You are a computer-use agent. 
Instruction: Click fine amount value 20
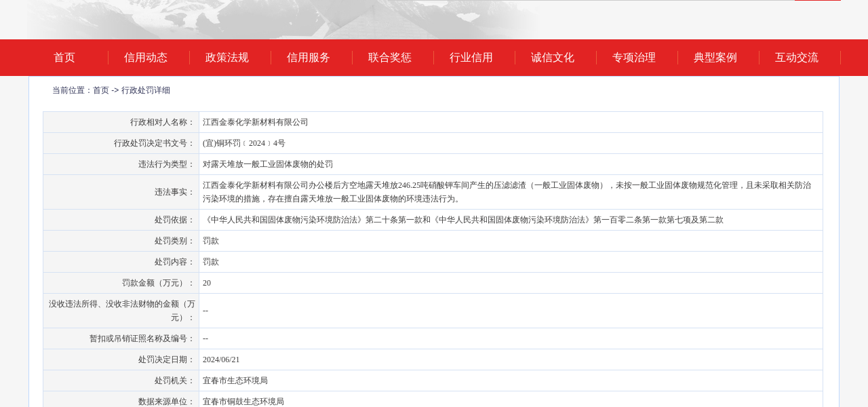click(x=207, y=283)
